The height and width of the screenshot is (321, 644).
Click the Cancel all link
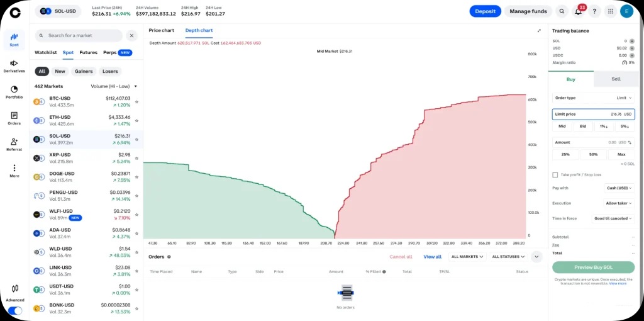pos(401,257)
